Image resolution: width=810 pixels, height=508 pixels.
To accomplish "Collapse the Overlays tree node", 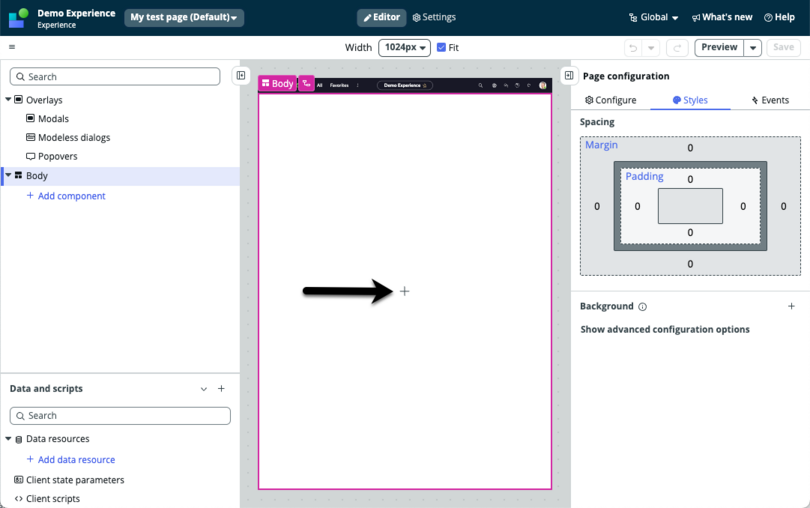I will pyautogui.click(x=8, y=99).
